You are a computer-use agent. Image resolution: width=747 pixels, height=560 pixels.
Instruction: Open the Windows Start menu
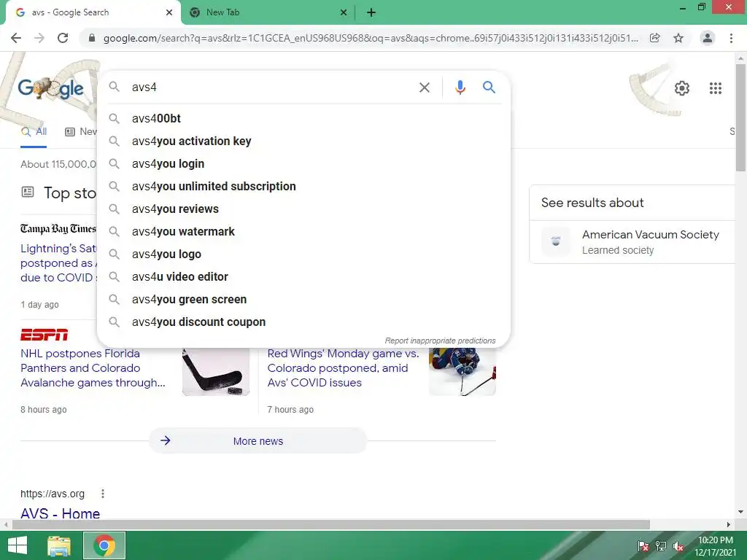click(18, 545)
